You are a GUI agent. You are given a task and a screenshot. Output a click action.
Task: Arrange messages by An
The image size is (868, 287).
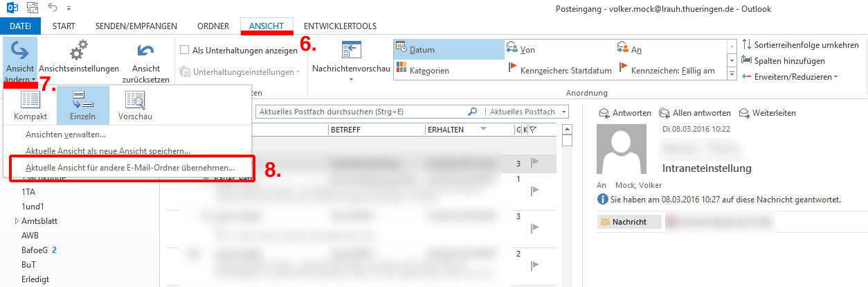coord(671,49)
